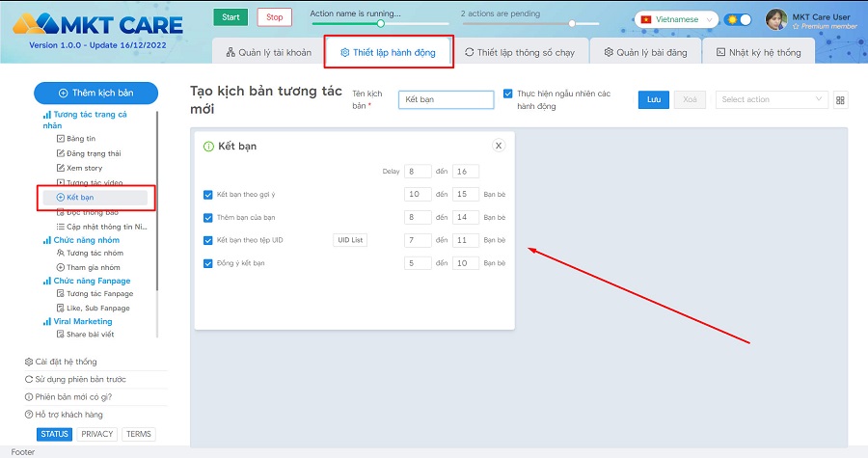Click the Bảng tin sidebar item
This screenshot has height=458, width=868.
pyautogui.click(x=81, y=139)
